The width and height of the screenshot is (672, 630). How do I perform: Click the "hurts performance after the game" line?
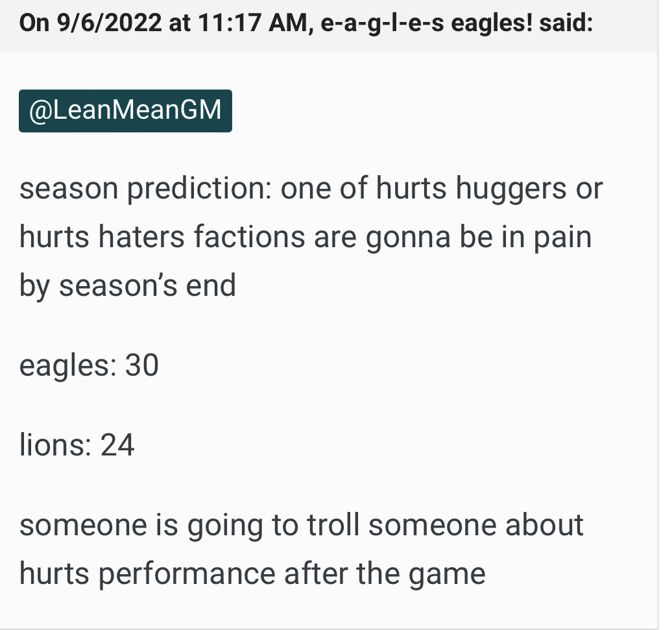(x=252, y=574)
